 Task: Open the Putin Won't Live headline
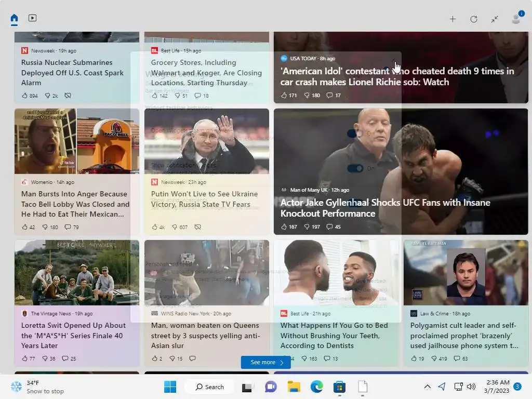(204, 199)
